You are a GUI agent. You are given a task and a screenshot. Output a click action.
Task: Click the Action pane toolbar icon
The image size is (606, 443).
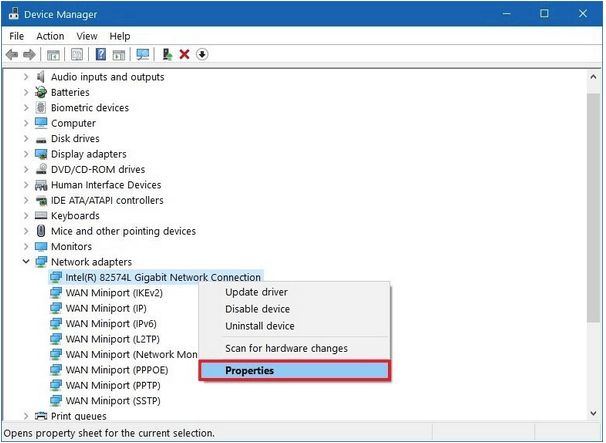click(119, 55)
